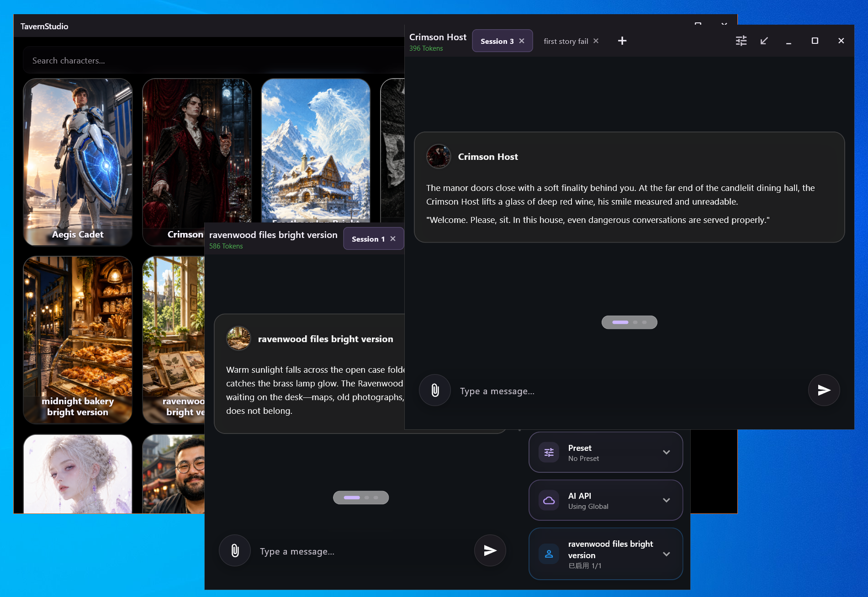Click the AI API cloud icon
The image size is (868, 597).
pos(549,500)
